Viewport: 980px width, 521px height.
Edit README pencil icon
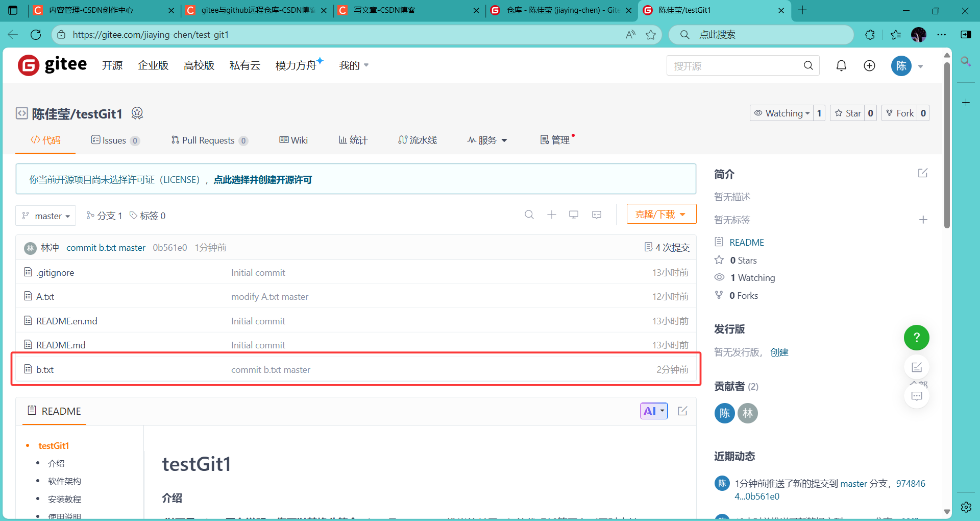(x=682, y=411)
